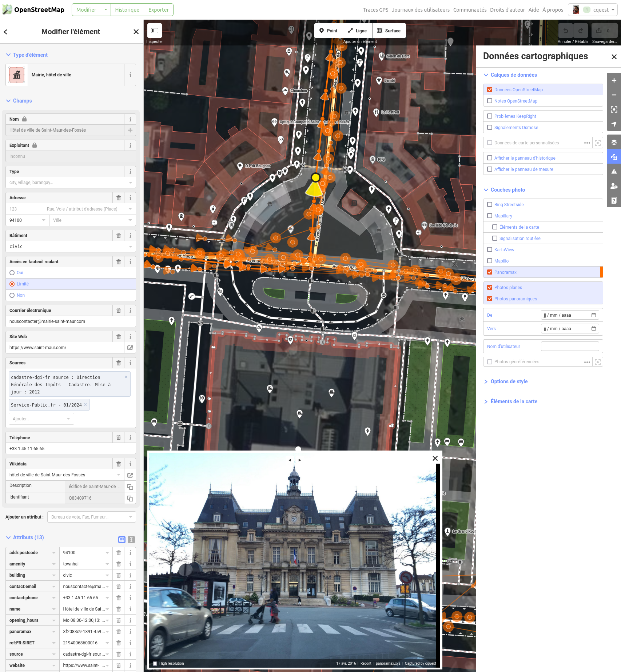Open Site Web link in new tab
The image size is (621, 672).
[130, 348]
